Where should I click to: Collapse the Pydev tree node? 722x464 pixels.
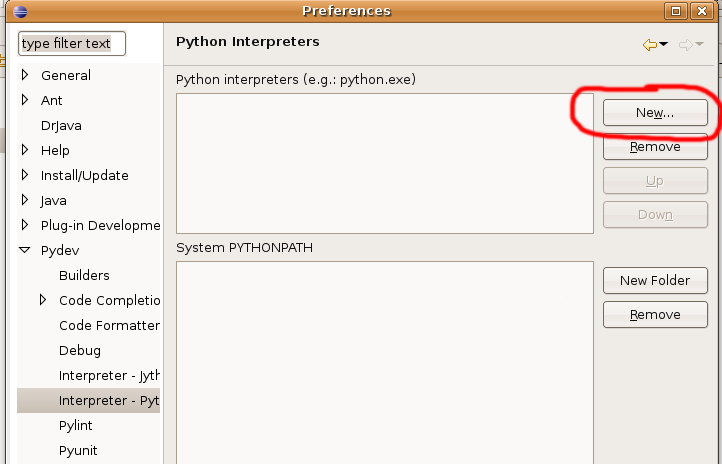point(26,250)
